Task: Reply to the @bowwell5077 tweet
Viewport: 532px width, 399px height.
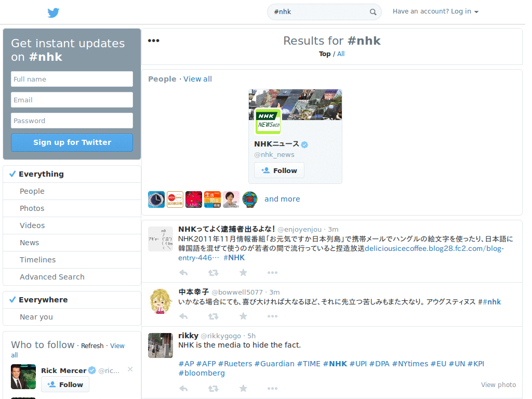Action: click(183, 316)
